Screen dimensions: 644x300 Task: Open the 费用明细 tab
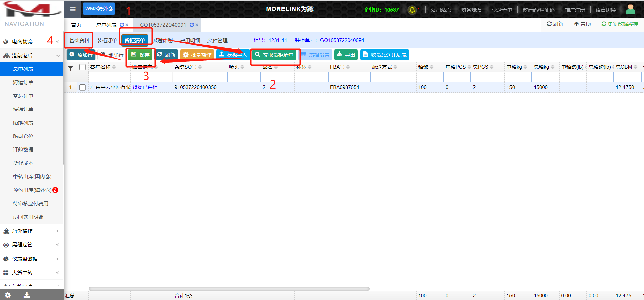(190, 41)
